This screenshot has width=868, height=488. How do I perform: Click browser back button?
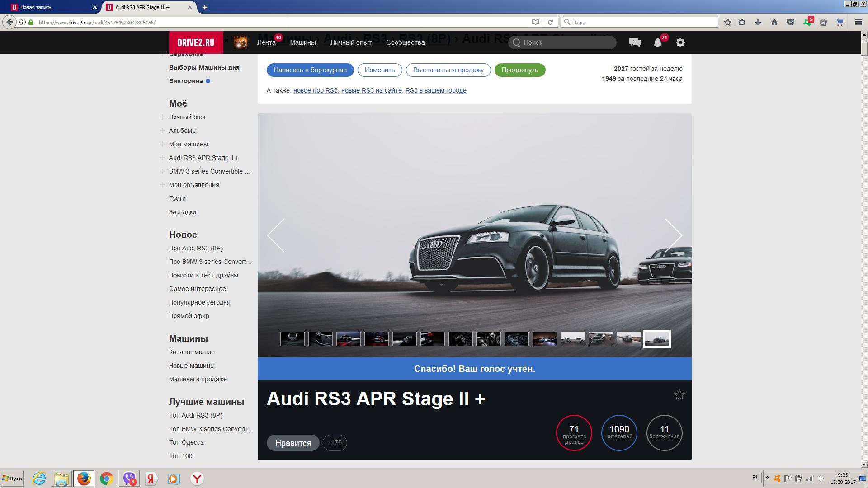9,22
